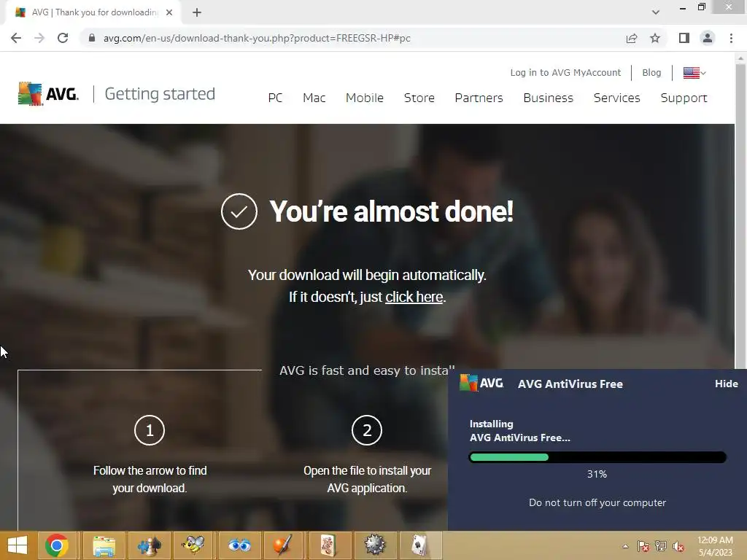
Task: Show hidden system tray icons
Action: [625, 546]
